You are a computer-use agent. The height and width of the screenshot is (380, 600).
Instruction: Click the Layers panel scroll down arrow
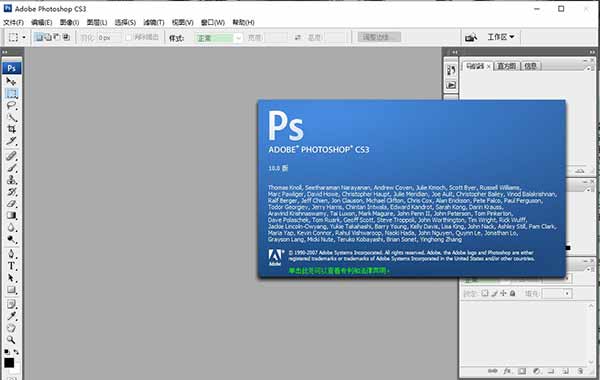click(x=591, y=362)
